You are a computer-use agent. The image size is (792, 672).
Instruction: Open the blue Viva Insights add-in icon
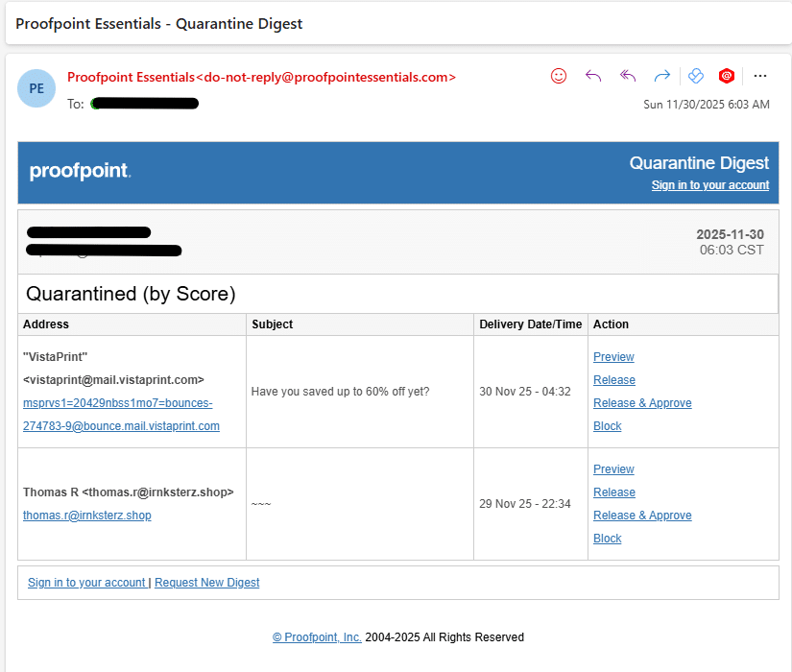click(697, 76)
